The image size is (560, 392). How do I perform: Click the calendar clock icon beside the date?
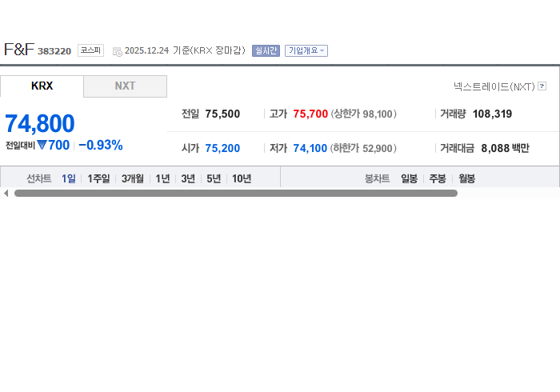point(117,52)
